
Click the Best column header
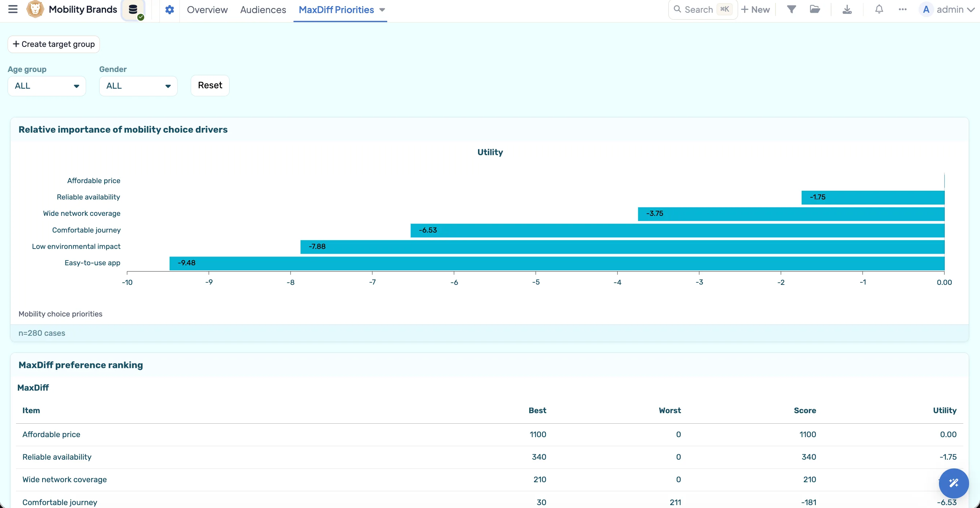(x=537, y=410)
